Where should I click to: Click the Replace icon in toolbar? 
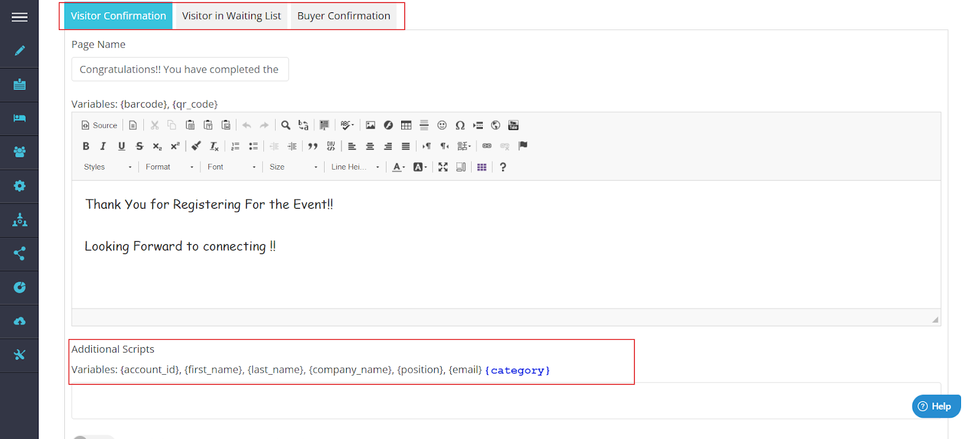pyautogui.click(x=303, y=125)
